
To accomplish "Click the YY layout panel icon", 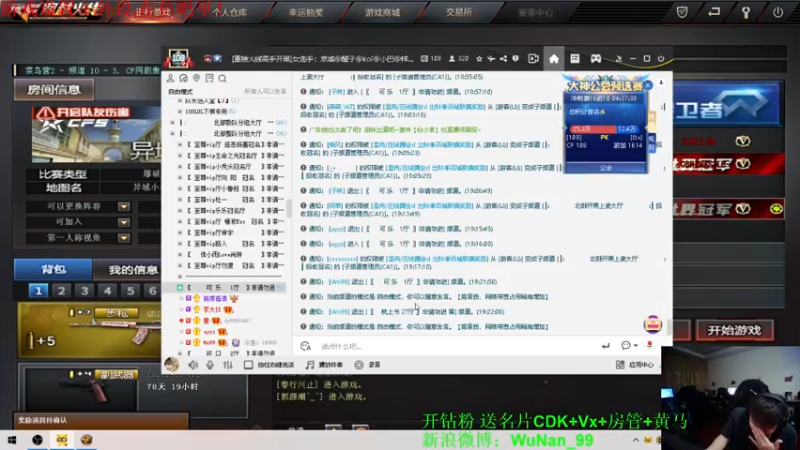I will coord(575,59).
